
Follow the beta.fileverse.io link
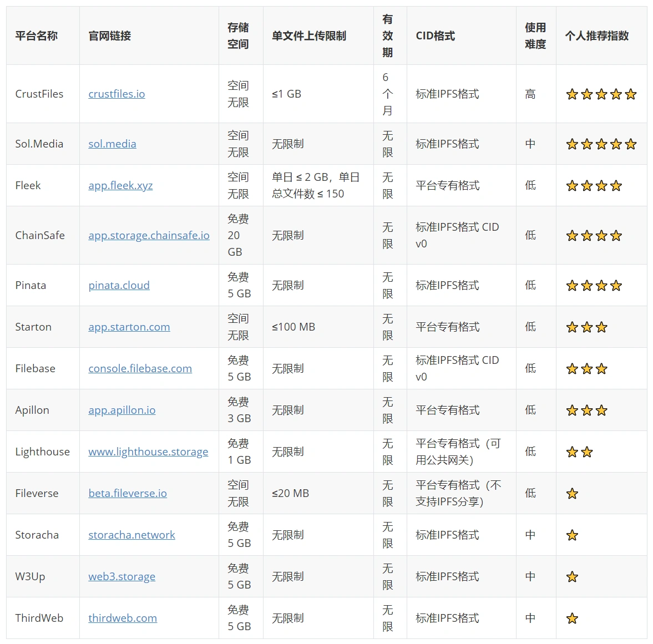[x=128, y=494]
